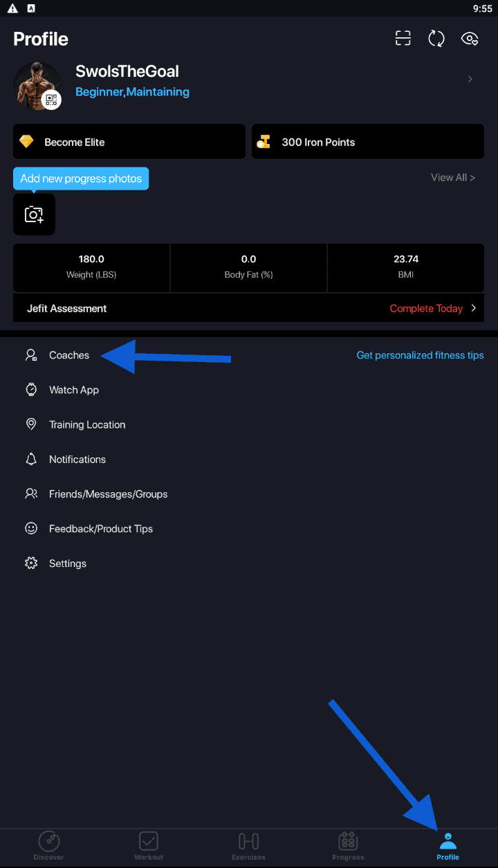Open the 300 Iron Points button

pyautogui.click(x=367, y=142)
